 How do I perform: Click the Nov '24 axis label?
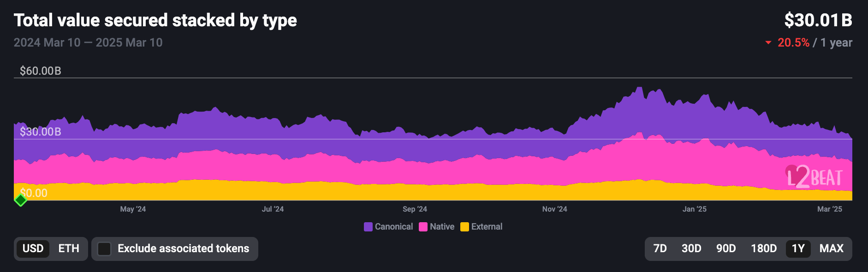click(554, 209)
